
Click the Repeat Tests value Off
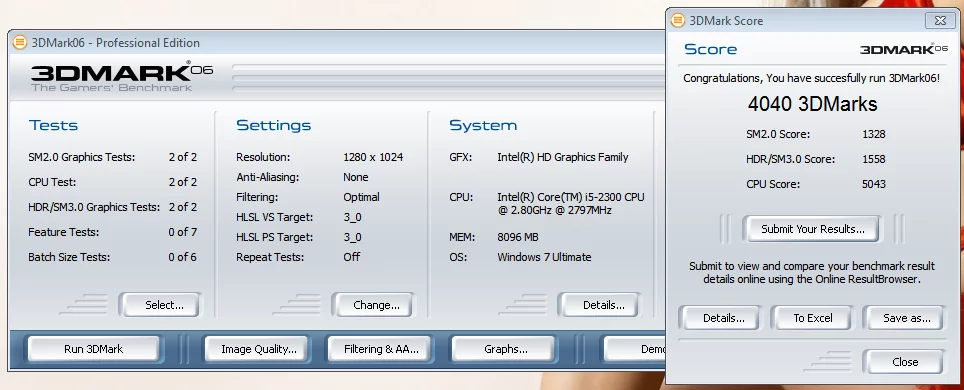[x=352, y=257]
